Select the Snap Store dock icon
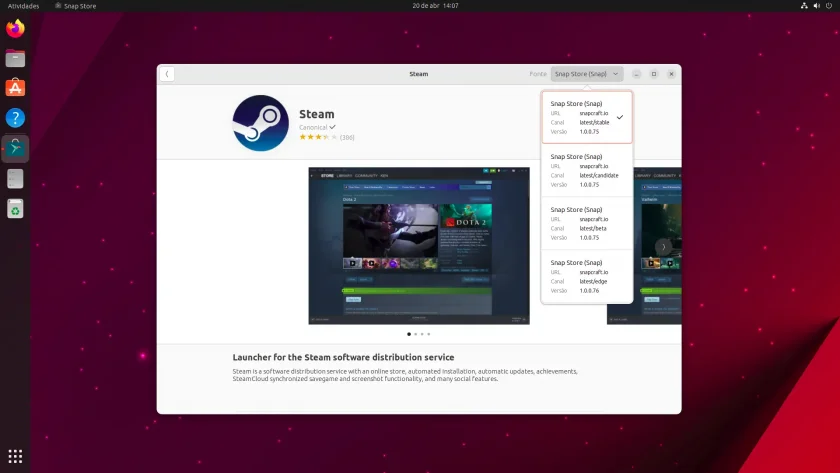Screen dimensions: 840x473 (15, 148)
